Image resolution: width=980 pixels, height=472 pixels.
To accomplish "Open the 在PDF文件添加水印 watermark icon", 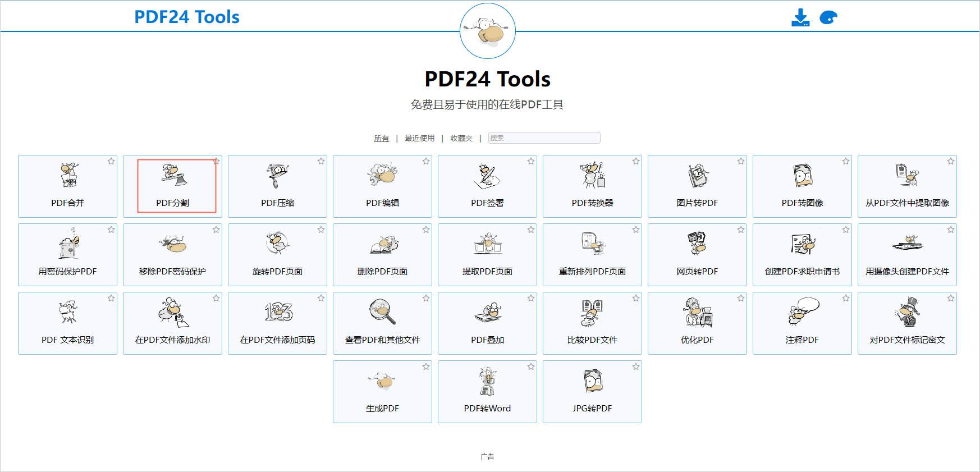I will coord(173,312).
